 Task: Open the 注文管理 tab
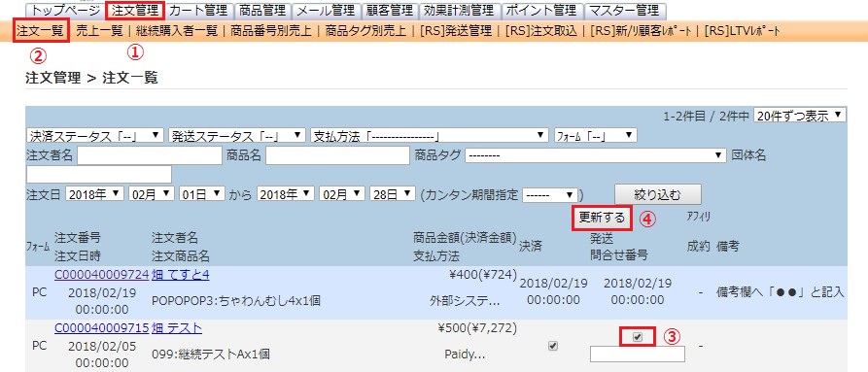tap(134, 10)
